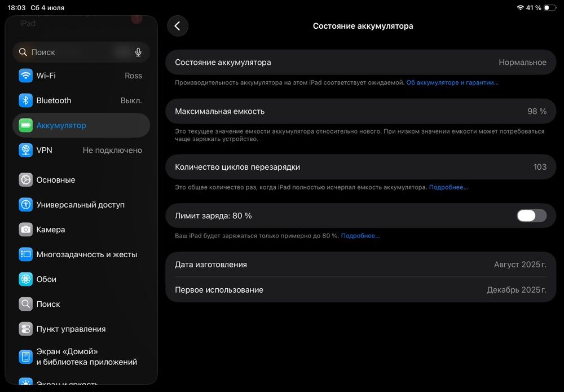Tap the battery indicator in status bar
Screen dimensions: 564x392
tap(550, 7)
